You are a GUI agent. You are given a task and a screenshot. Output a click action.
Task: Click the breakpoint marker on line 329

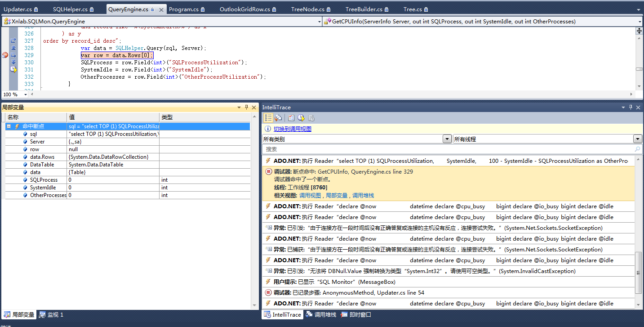click(x=5, y=55)
